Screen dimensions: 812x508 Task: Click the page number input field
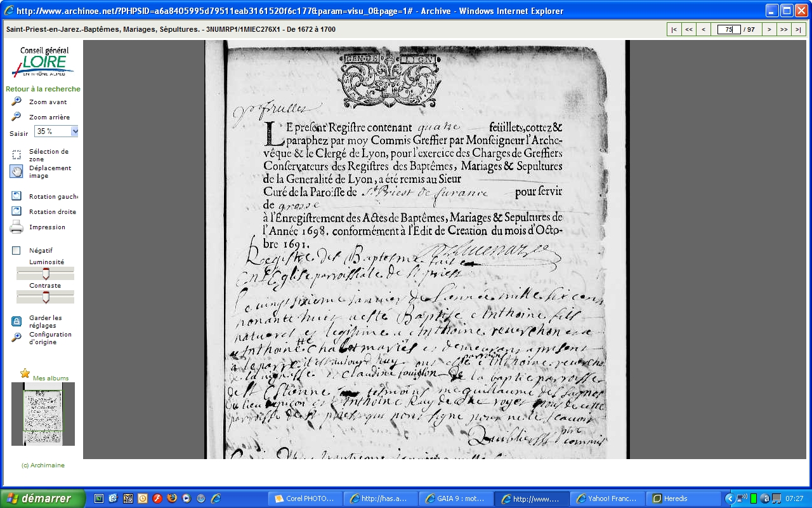(x=729, y=29)
